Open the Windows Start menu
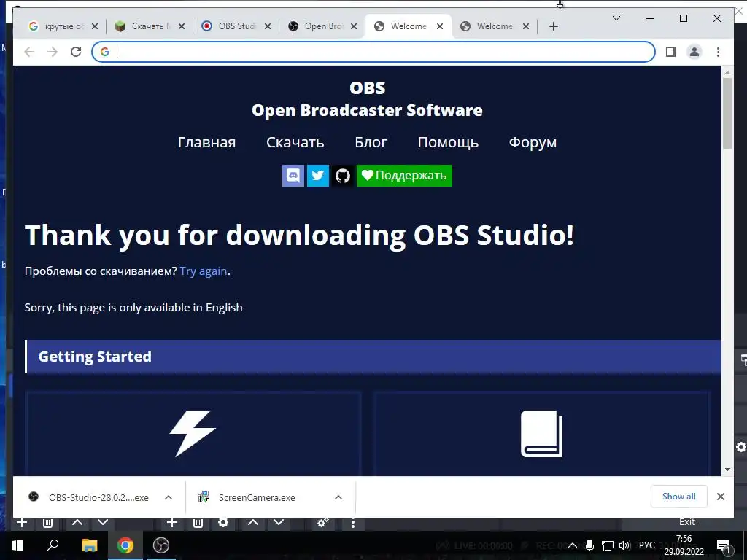Screen dimensions: 747x560 (x=18, y=545)
